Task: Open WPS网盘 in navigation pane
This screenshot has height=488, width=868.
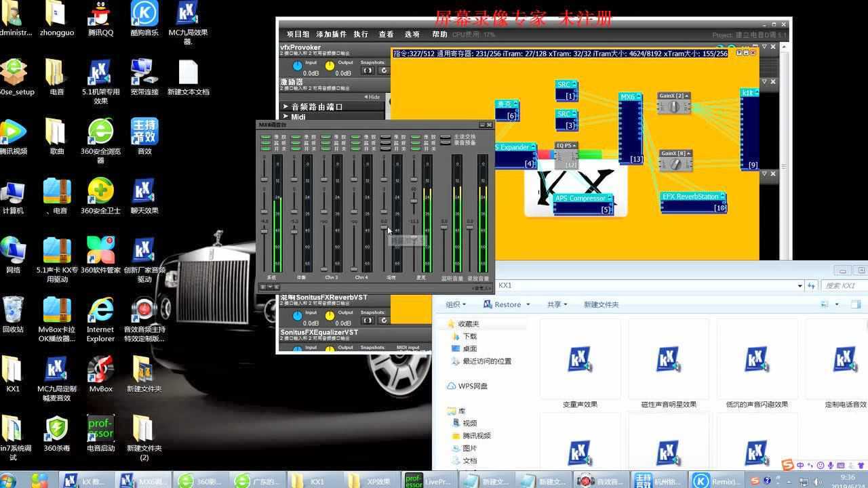Action: click(473, 386)
